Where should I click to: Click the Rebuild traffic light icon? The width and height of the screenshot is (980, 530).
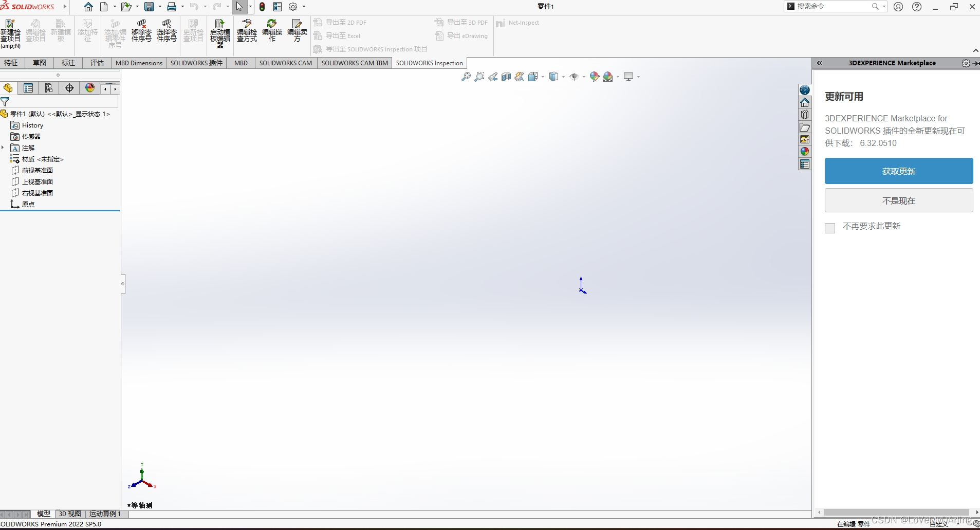tap(262, 7)
